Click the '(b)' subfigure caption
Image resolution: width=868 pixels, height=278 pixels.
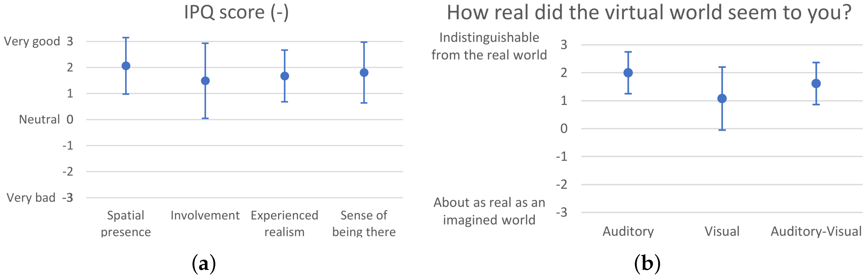tap(647, 263)
